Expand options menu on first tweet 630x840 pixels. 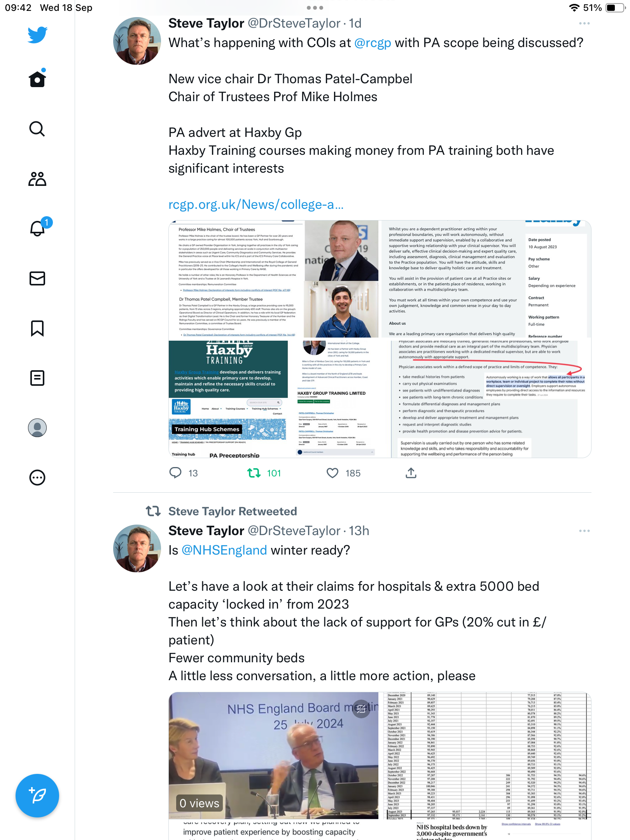coord(584,24)
